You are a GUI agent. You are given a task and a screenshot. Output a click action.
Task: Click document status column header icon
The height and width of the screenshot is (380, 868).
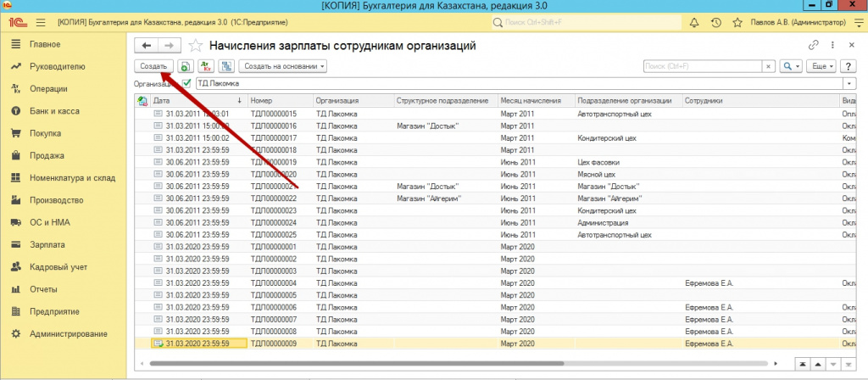[x=142, y=101]
